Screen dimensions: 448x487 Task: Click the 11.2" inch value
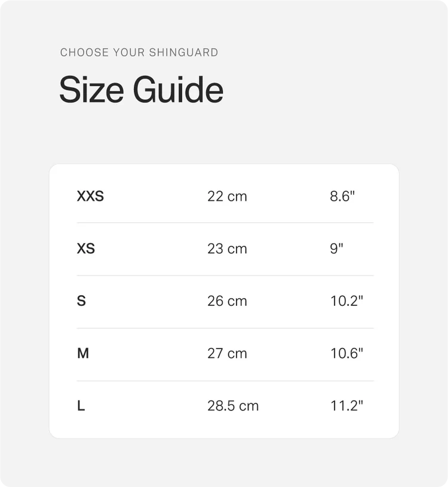[x=346, y=406]
